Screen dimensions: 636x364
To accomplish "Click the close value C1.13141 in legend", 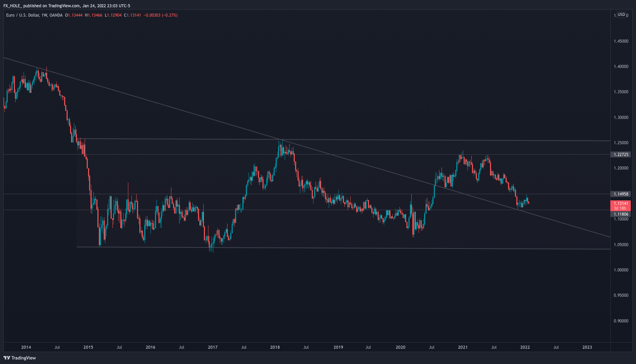I will coord(132,15).
